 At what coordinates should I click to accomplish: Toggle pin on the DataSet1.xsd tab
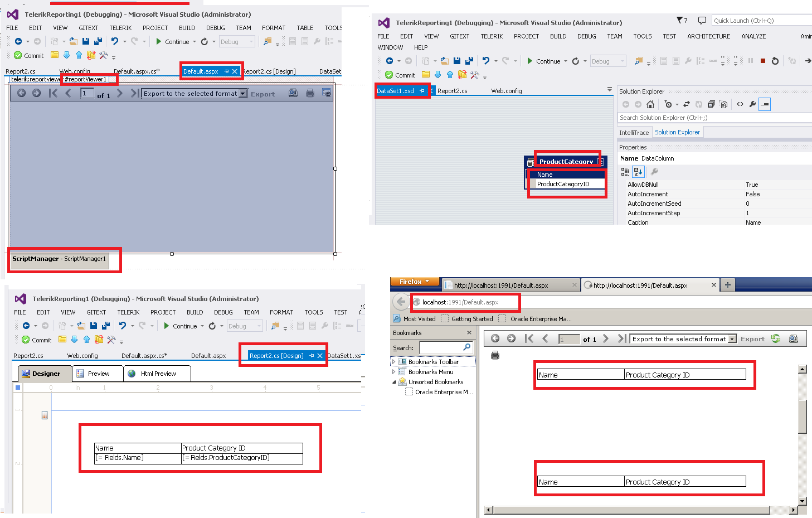(x=422, y=90)
